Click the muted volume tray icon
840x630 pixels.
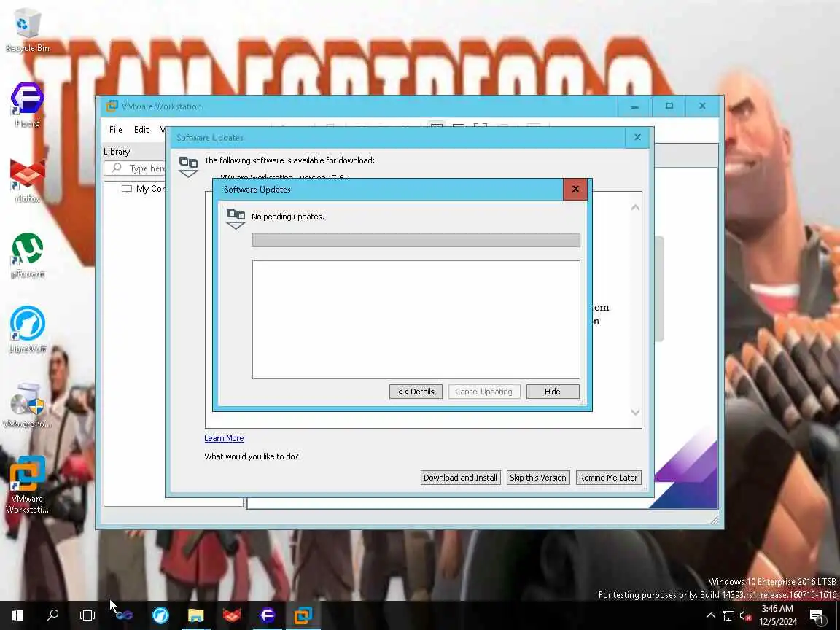[745, 615]
